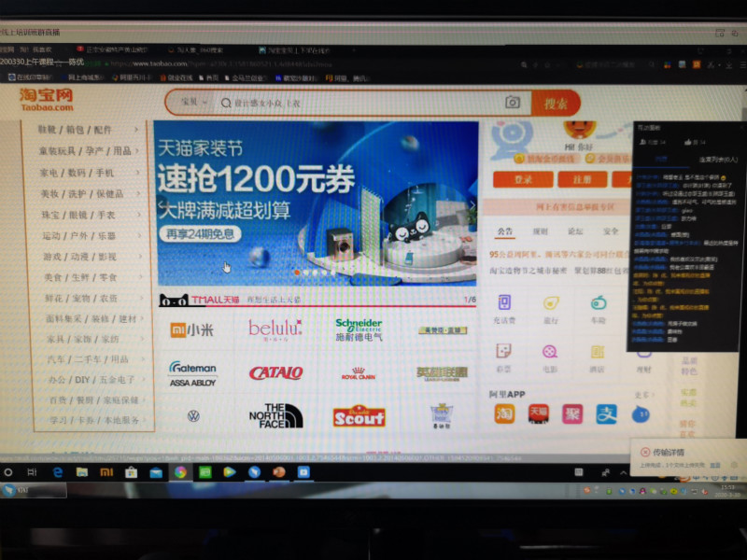Open Chrome from the Windows taskbar
The width and height of the screenshot is (747, 560).
[x=179, y=472]
